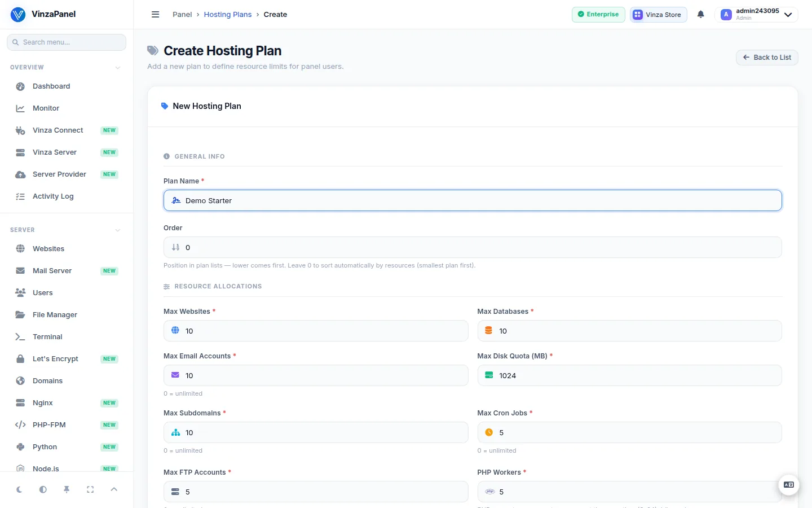Click the Plan Name input field
The width and height of the screenshot is (812, 508).
(473, 200)
